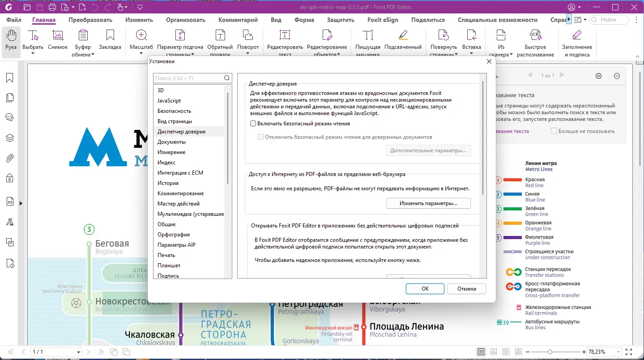Open the Из сканера dropdown
Image resolution: width=644 pixels, height=360 pixels.
coord(510,55)
